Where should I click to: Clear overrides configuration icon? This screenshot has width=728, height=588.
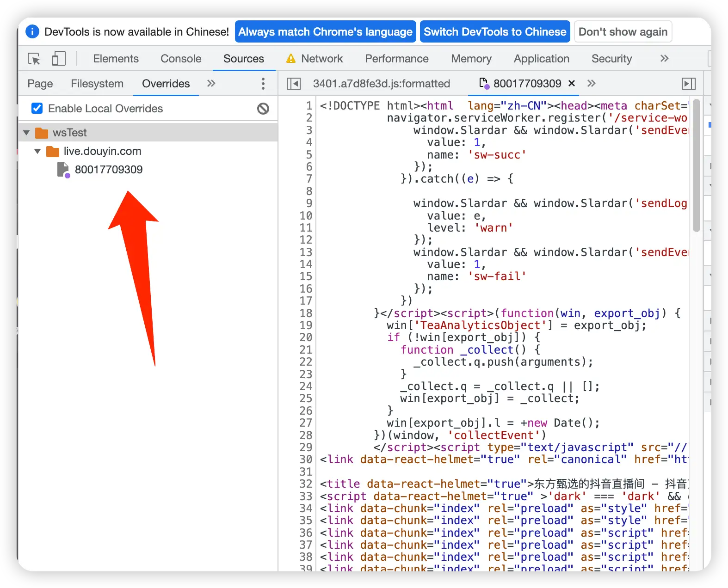263,109
